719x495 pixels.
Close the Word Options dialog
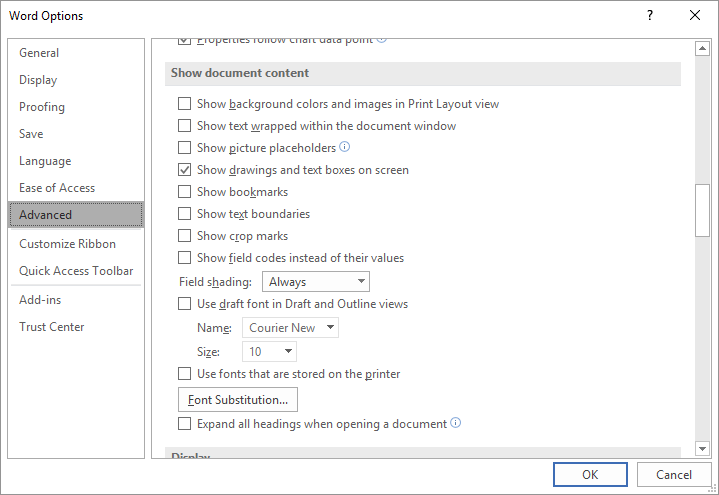[695, 15]
